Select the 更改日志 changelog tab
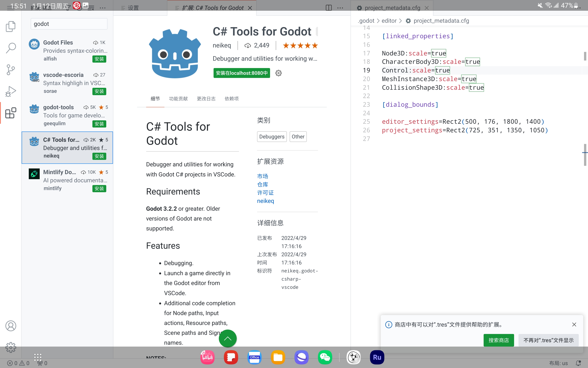 point(206,99)
